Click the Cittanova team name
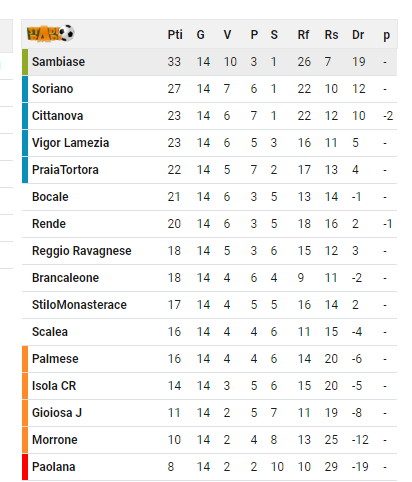 pos(57,116)
